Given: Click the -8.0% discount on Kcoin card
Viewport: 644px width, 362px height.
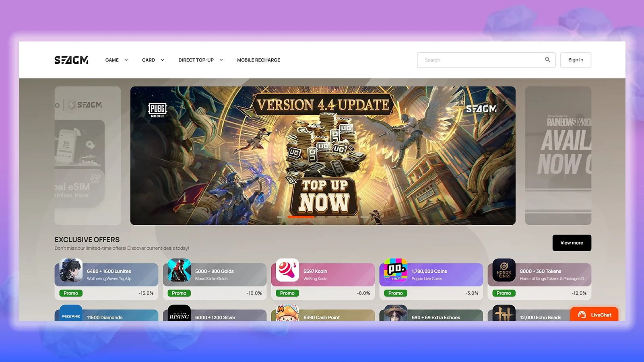Looking at the screenshot, I should [363, 293].
